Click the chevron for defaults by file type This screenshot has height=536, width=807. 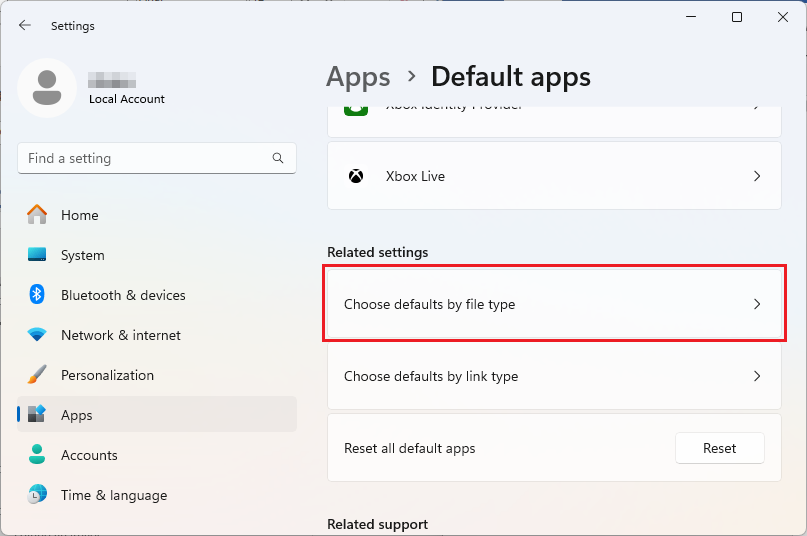(757, 304)
